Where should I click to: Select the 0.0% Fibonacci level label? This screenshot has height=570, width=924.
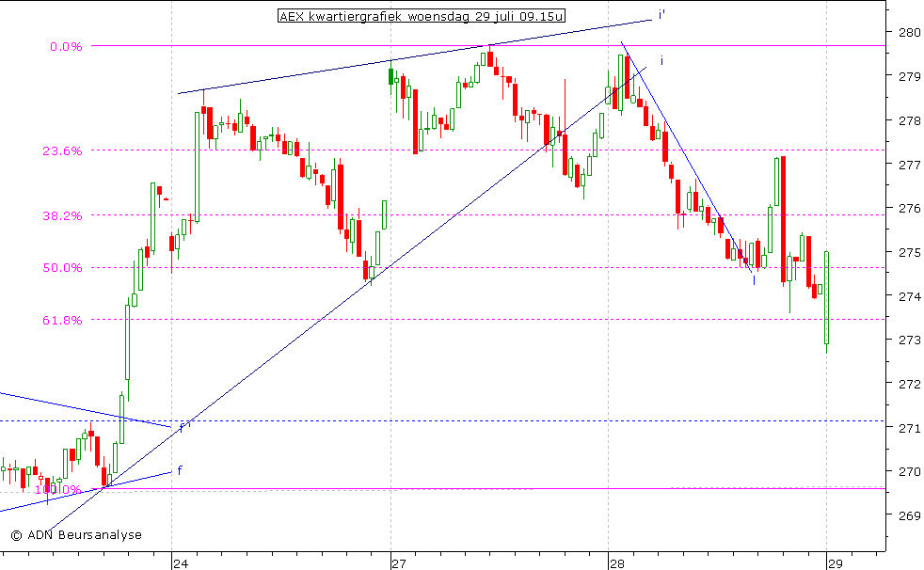click(66, 46)
